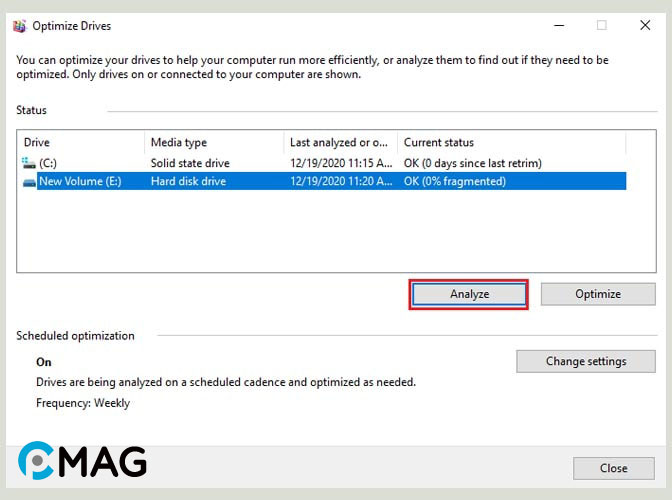Click OK (0 days since last retrim)
Image resolution: width=672 pixels, height=500 pixels.
click(473, 163)
